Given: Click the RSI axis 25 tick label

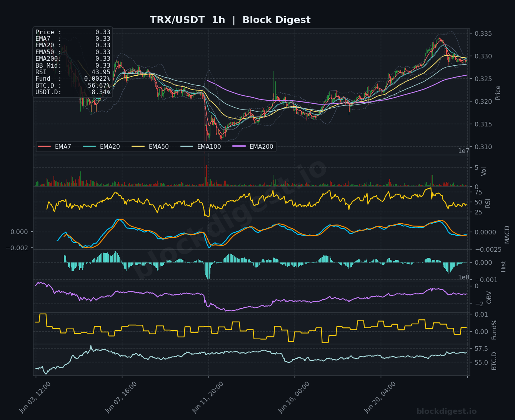Looking at the screenshot, I should click(x=478, y=212).
